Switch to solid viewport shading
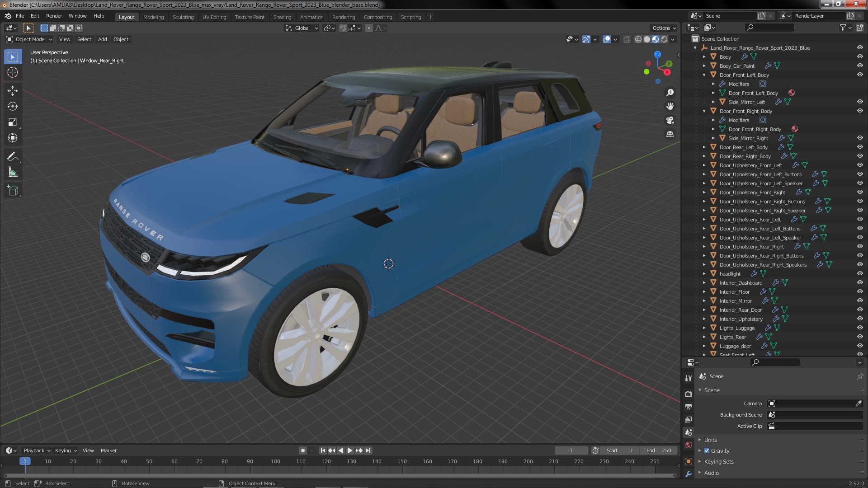 647,39
